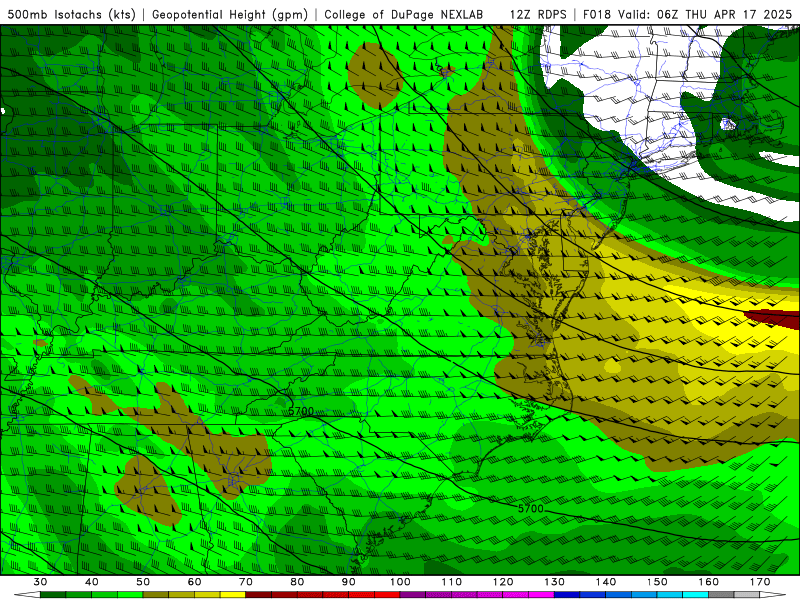Pick the purple swatch starting at 100 kts
This screenshot has height=600, width=800.
[413, 595]
